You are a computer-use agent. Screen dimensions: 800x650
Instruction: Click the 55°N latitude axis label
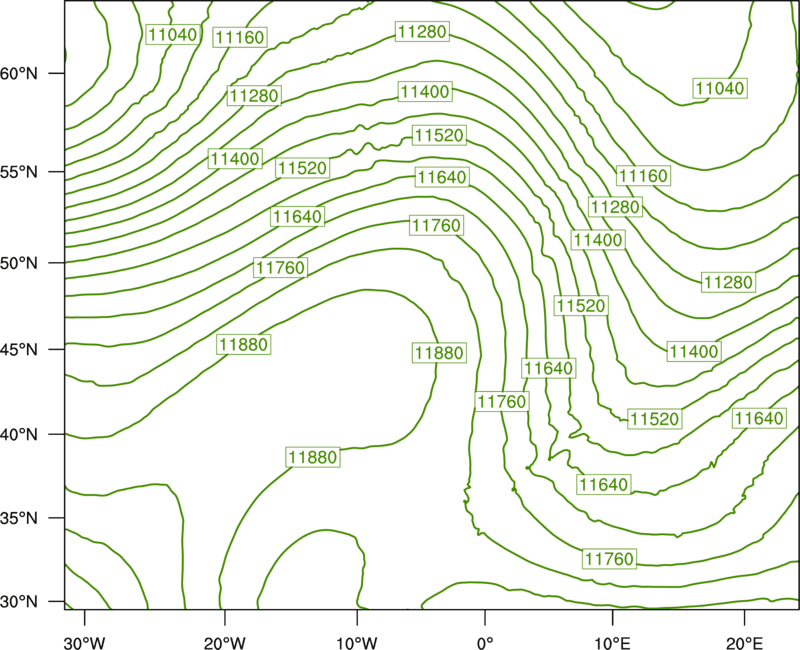tap(19, 171)
